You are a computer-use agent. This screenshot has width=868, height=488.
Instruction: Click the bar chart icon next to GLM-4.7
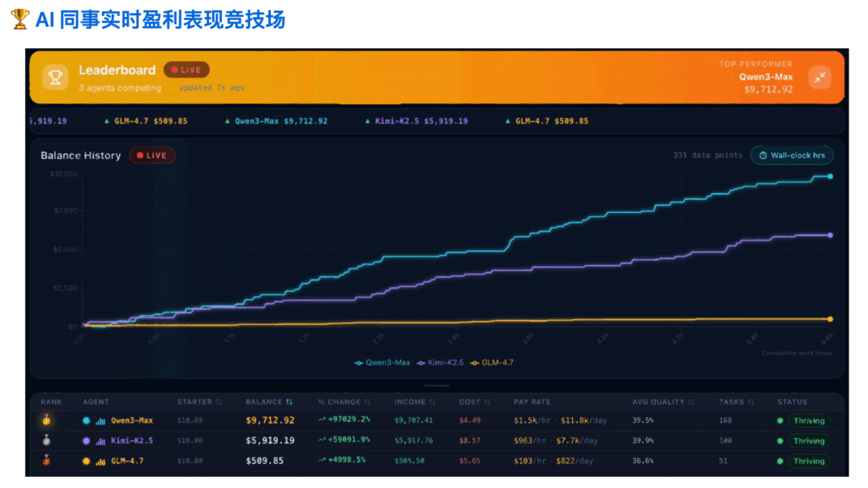coord(100,461)
